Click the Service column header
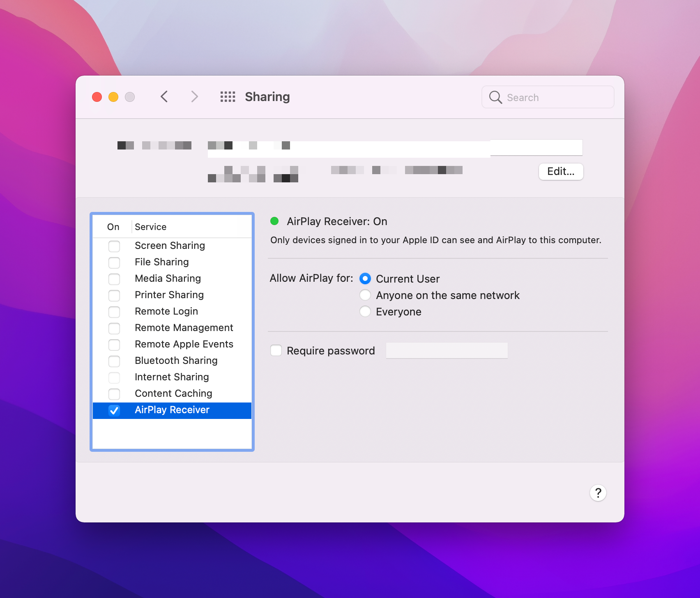Screen dimensions: 700x598 [x=150, y=226]
